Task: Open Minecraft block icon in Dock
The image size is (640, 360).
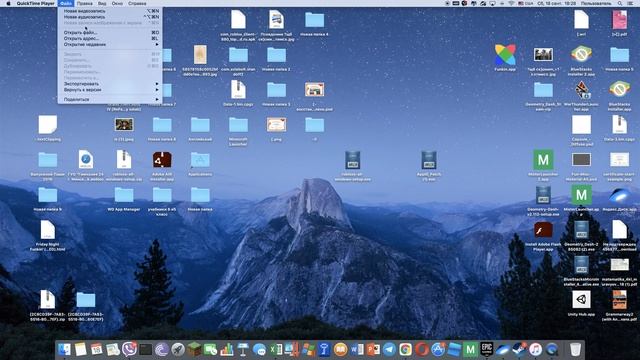Action: (194, 349)
